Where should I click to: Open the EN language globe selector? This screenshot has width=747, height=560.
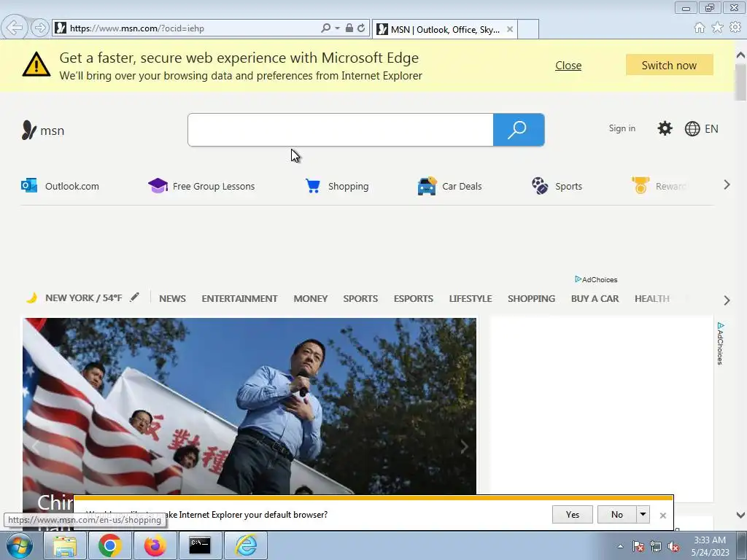pyautogui.click(x=701, y=128)
